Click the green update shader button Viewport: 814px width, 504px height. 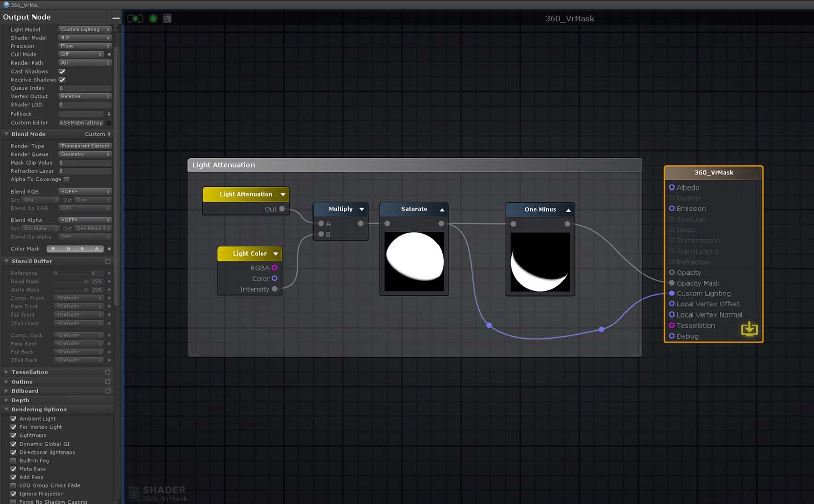coord(153,19)
